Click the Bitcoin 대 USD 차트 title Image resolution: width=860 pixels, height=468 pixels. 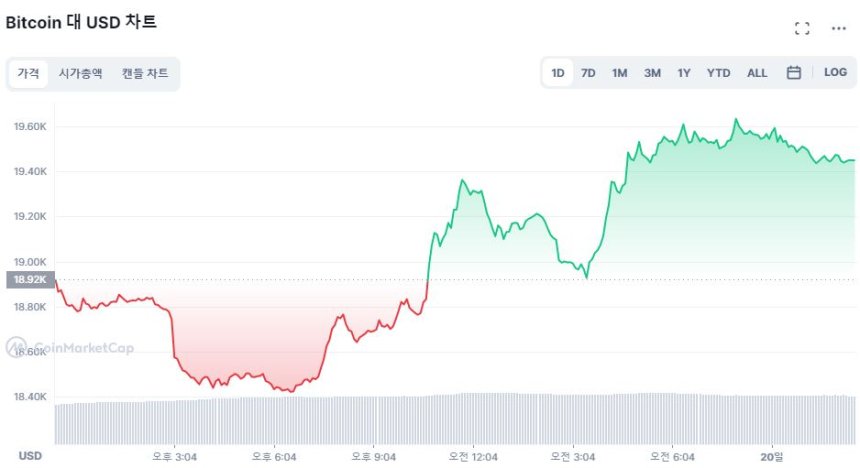coord(82,22)
